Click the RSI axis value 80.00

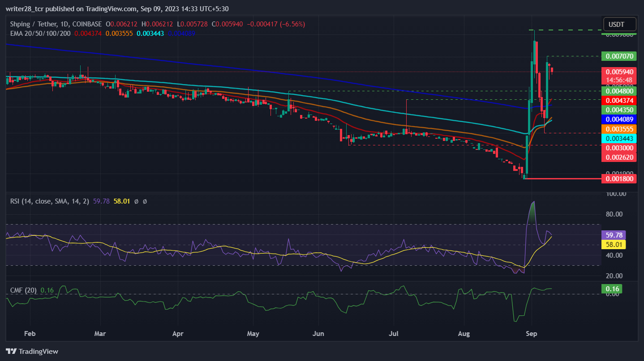point(614,214)
